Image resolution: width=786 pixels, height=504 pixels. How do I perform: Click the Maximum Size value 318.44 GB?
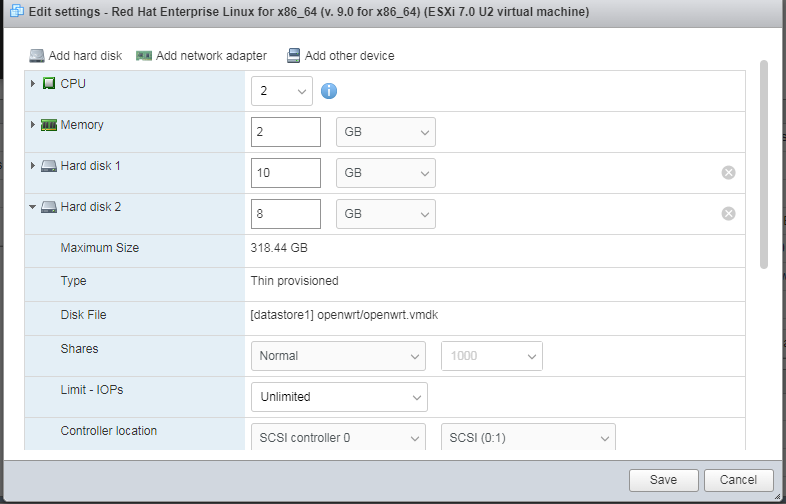tap(279, 248)
